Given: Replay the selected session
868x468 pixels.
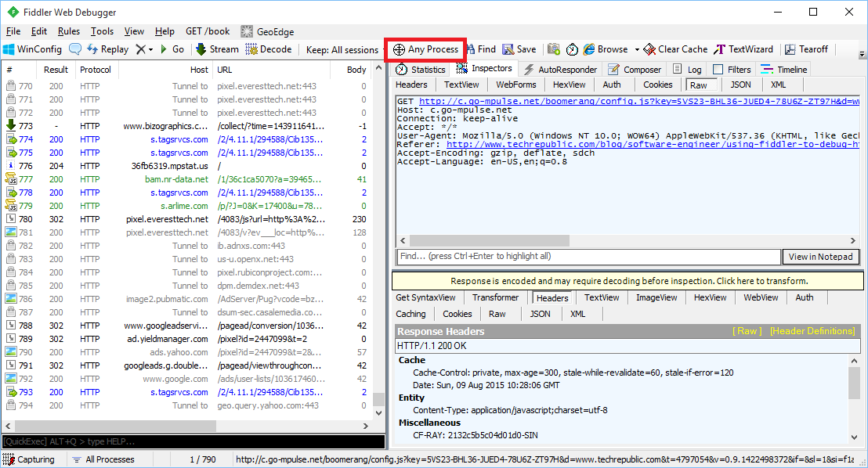Looking at the screenshot, I should coord(107,49).
